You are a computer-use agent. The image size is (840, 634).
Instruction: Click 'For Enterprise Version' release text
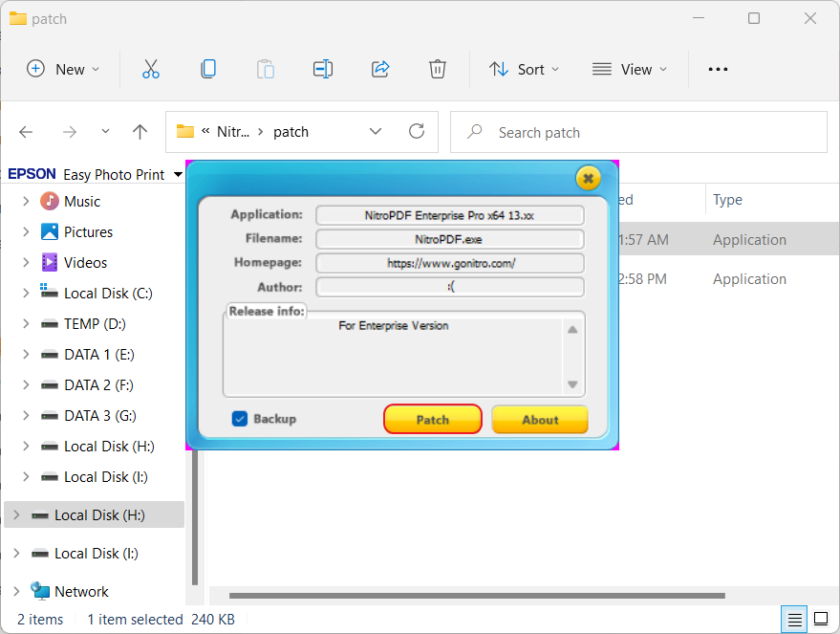click(x=393, y=326)
